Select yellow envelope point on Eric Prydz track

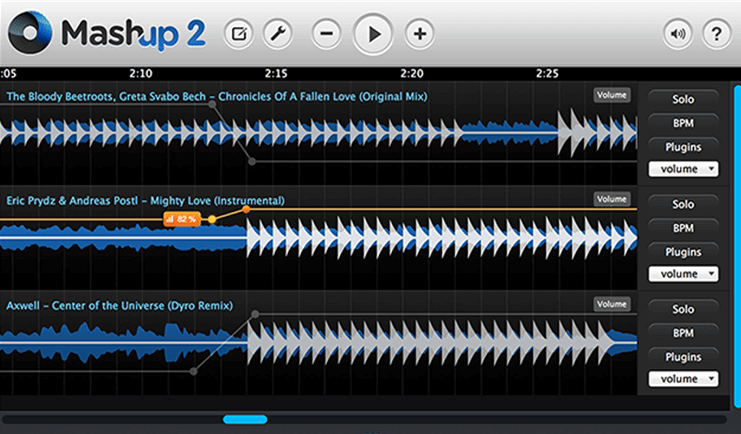tap(212, 219)
